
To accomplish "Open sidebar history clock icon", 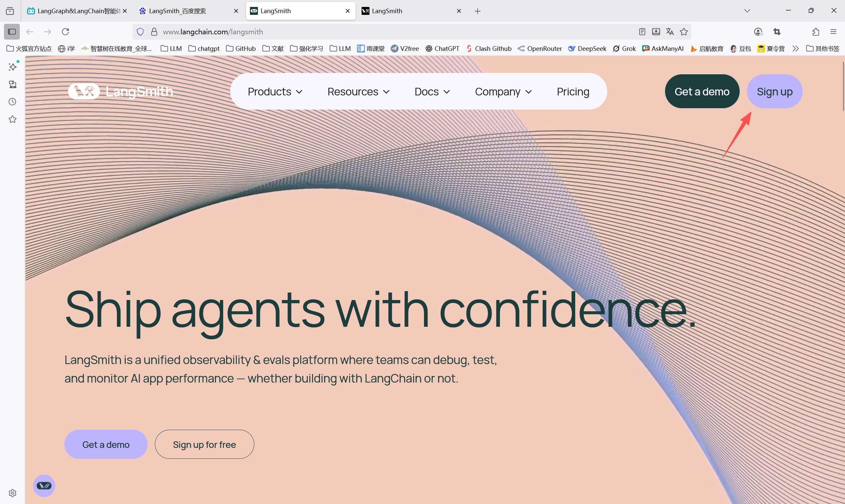I will click(x=13, y=102).
